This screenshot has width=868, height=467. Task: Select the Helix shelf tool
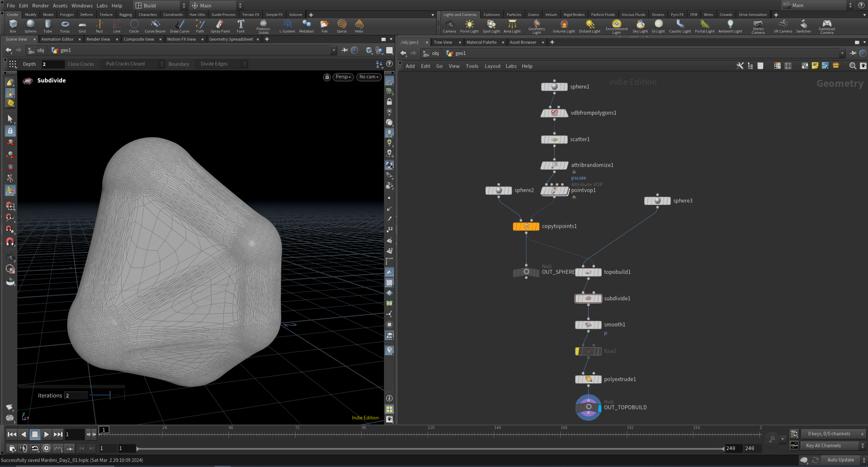(x=359, y=26)
